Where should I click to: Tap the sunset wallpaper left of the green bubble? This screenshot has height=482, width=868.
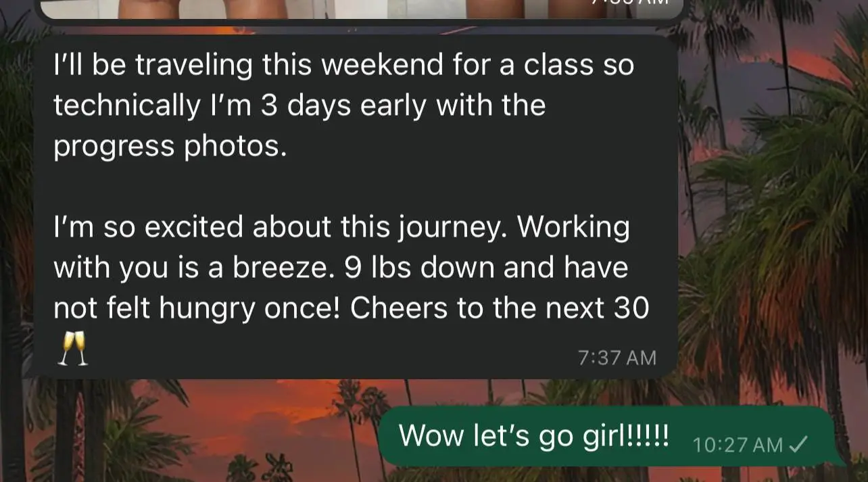point(203,433)
